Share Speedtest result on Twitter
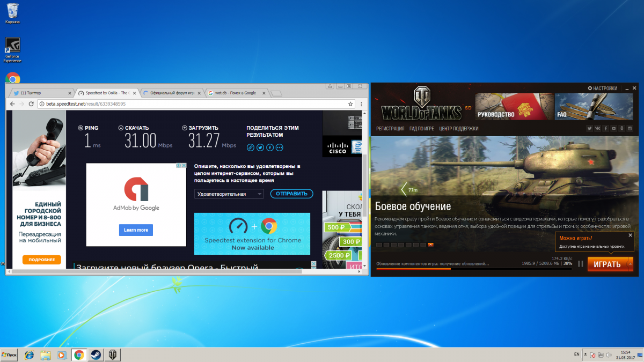Viewport: 644px width, 362px height. (x=260, y=147)
